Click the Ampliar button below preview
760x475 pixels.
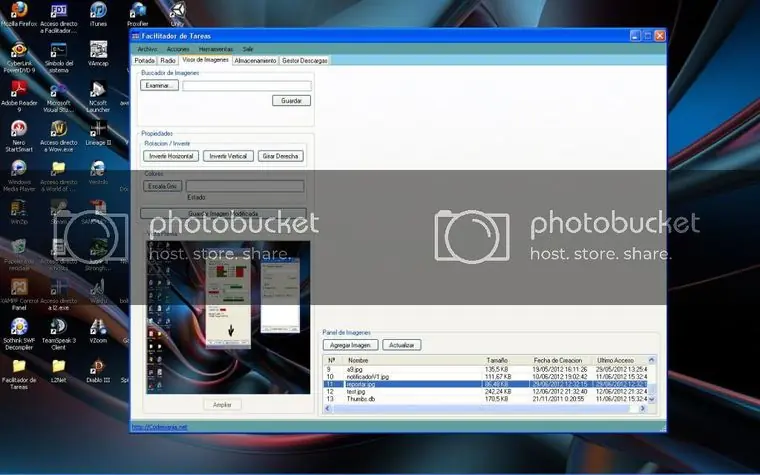coord(222,405)
